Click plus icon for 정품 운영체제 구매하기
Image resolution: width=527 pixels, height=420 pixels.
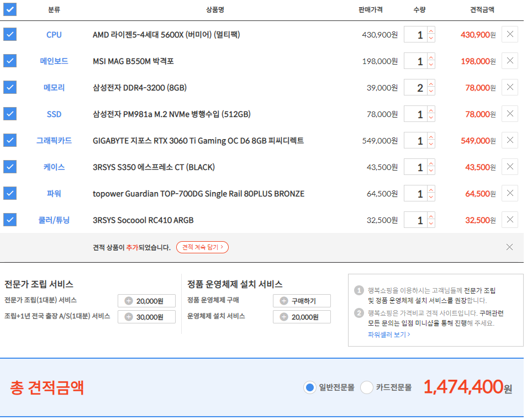point(284,301)
